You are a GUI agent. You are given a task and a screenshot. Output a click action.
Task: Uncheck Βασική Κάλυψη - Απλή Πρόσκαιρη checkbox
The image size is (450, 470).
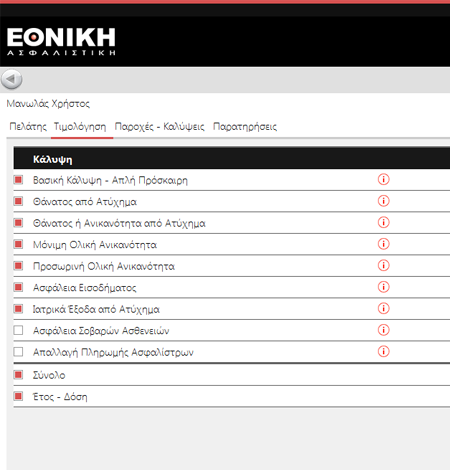[x=18, y=180]
